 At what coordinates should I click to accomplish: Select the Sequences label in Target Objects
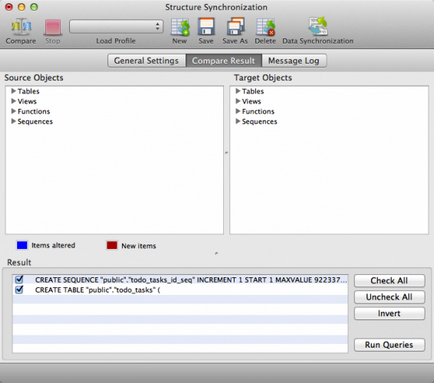259,122
